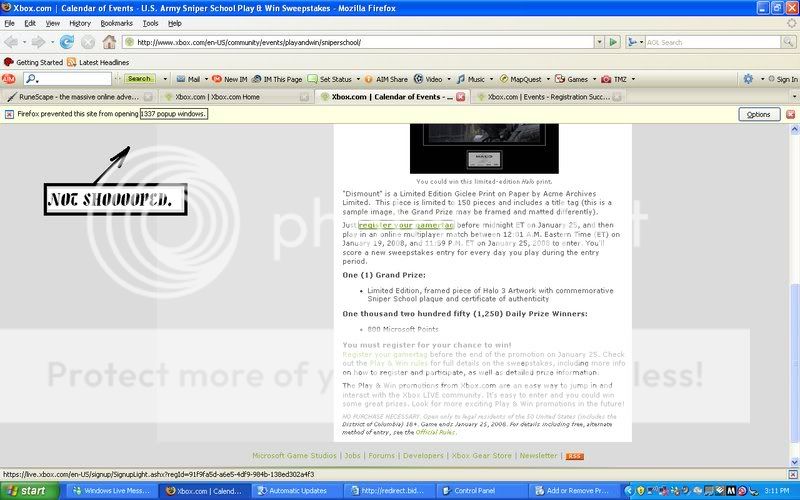Open the Bookmarks menu
Image resolution: width=800 pixels, height=500 pixels.
click(115, 22)
